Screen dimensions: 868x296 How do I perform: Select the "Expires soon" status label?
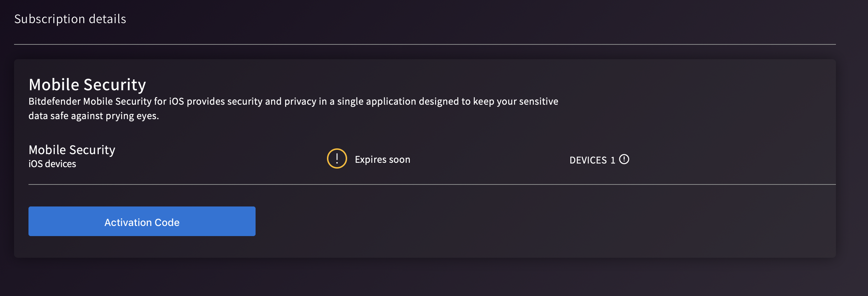click(x=382, y=160)
